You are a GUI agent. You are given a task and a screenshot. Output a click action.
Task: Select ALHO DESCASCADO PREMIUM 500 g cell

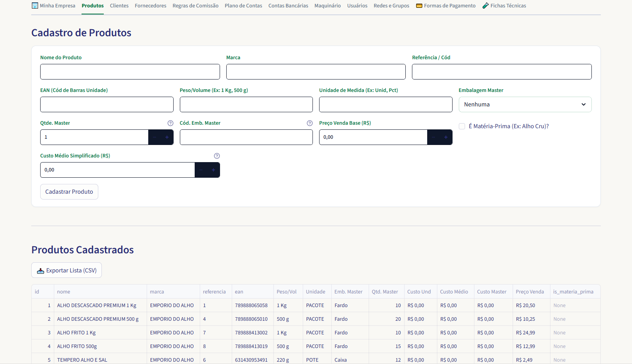pyautogui.click(x=100, y=319)
